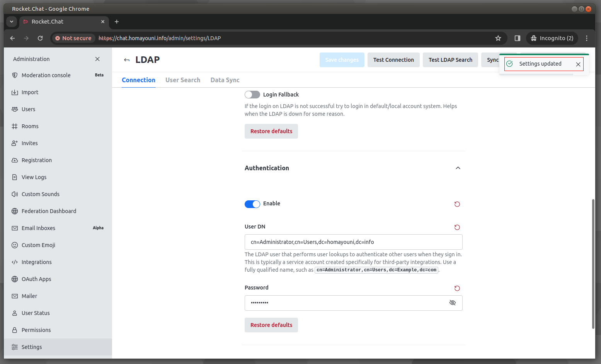Bookmark this page with the star icon

tap(498, 38)
